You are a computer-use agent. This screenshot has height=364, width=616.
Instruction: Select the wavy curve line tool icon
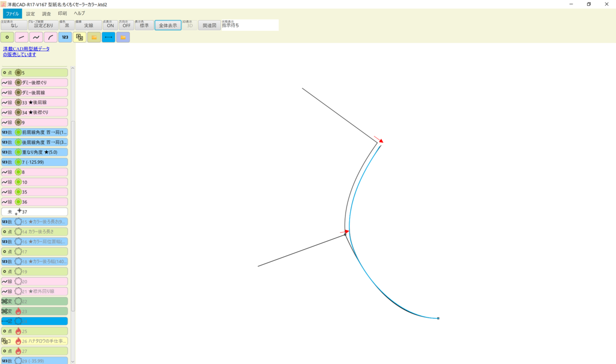click(x=36, y=37)
